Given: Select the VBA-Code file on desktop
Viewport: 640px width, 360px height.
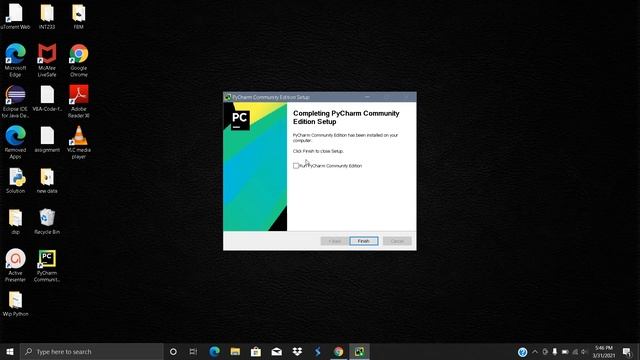Looking at the screenshot, I should point(47,99).
